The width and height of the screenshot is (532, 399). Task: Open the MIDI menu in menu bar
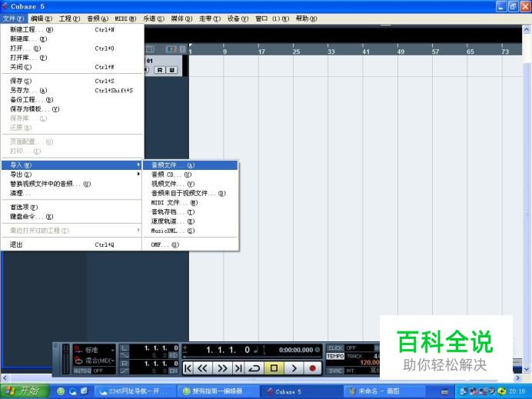[125, 18]
